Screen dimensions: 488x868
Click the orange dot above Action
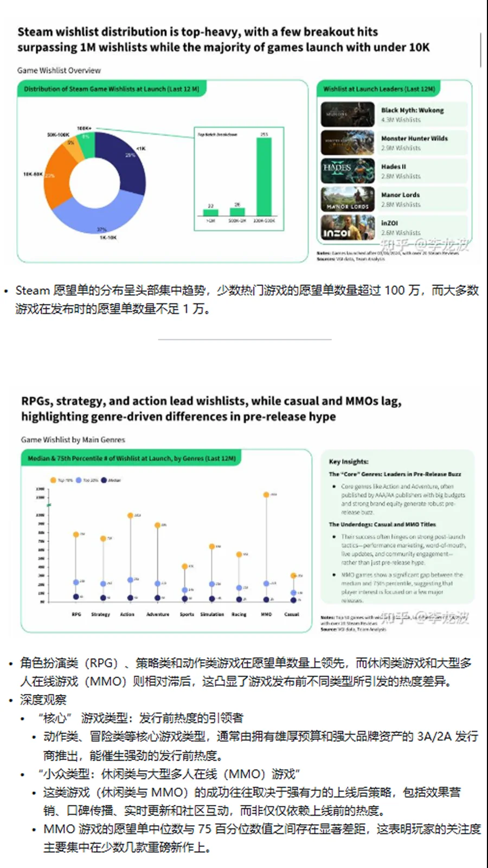coord(130,515)
